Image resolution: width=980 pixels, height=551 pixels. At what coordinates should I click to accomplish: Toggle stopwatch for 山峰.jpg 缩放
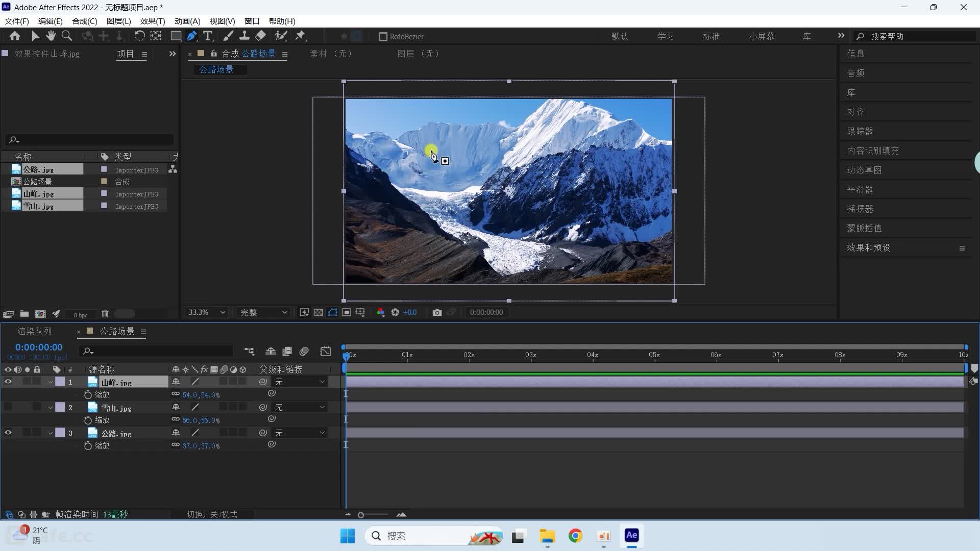pyautogui.click(x=88, y=395)
